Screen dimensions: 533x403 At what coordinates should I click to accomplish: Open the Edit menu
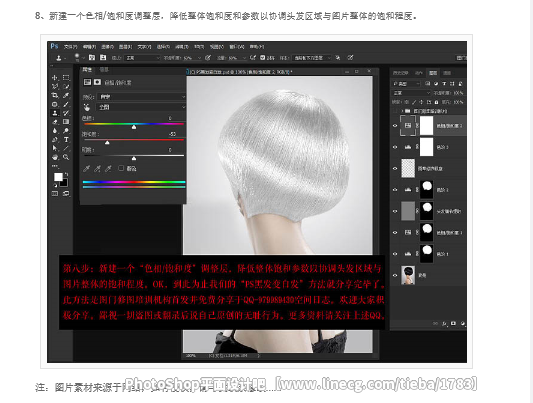pyautogui.click(x=89, y=47)
